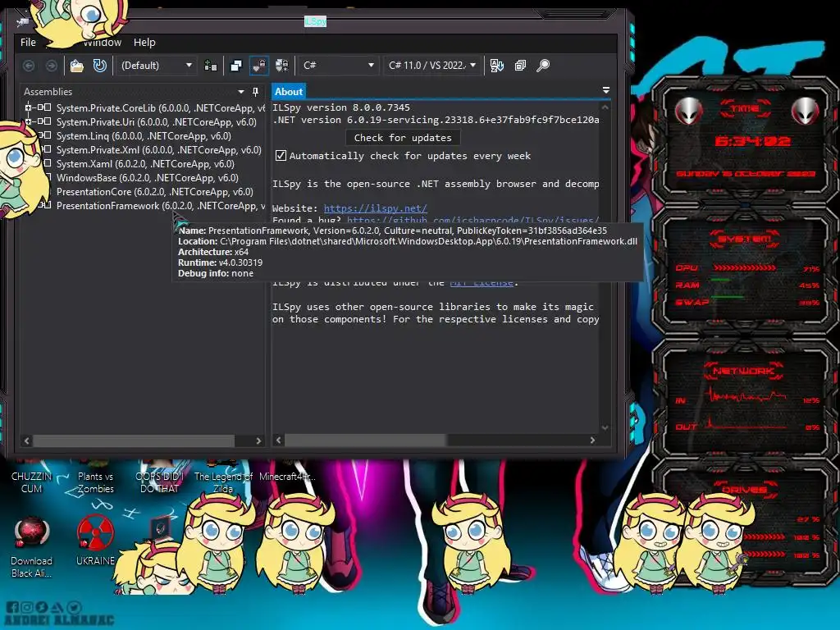Open the (Default) assembly list dropdown

(x=156, y=66)
